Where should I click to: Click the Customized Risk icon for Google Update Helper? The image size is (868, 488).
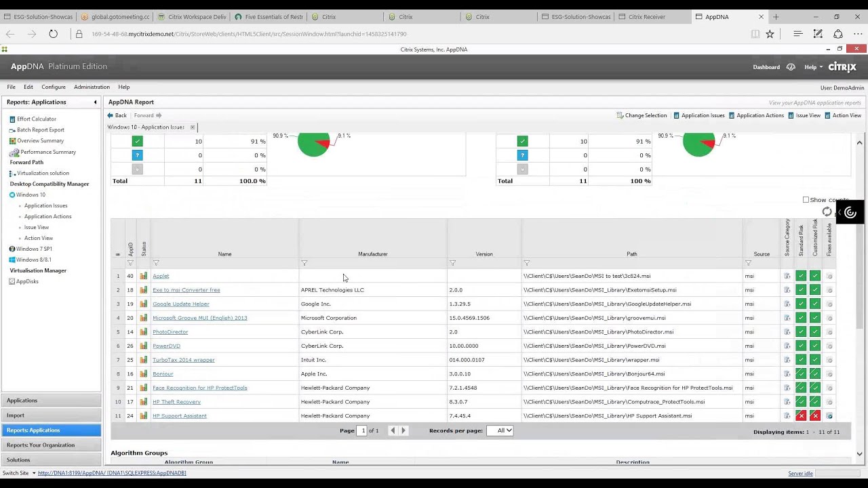[815, 304]
